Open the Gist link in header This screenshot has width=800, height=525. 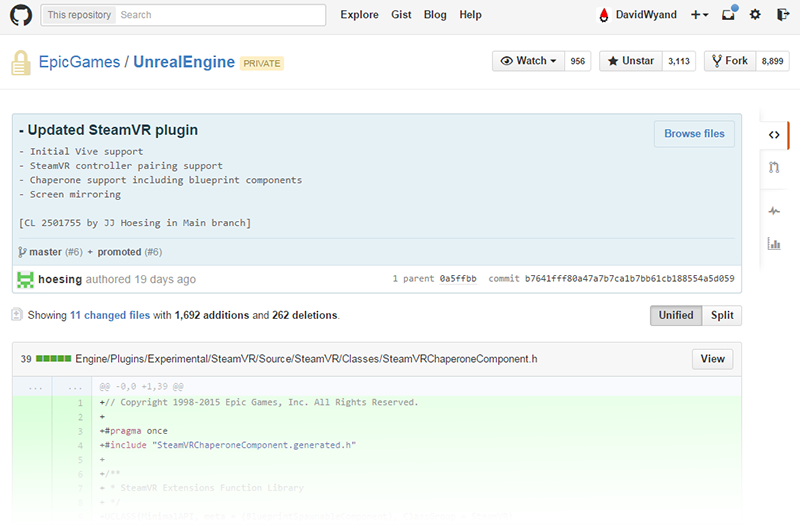(401, 15)
